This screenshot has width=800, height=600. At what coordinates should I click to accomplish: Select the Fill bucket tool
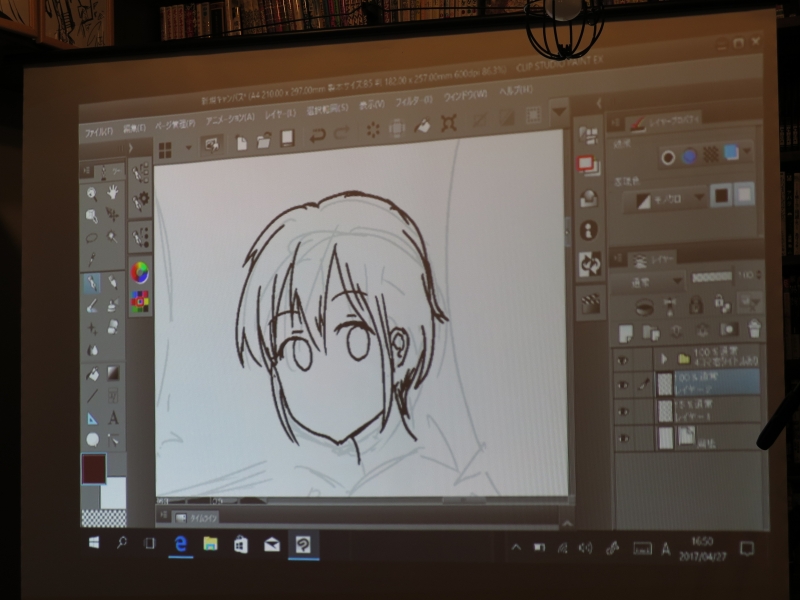[92, 374]
